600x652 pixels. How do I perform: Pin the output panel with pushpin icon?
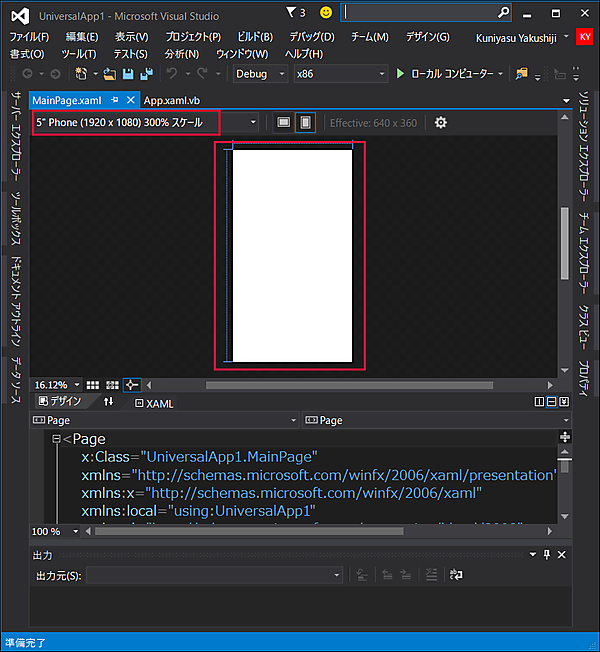(545, 555)
